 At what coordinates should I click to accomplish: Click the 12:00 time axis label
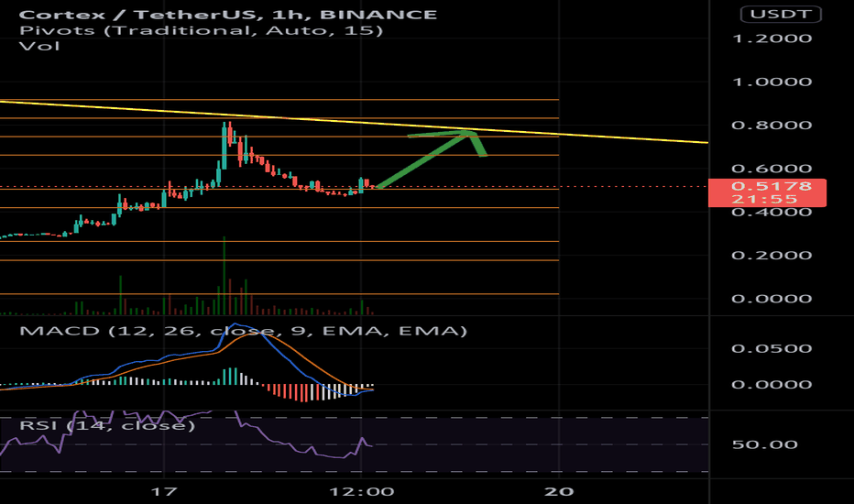pos(362,491)
